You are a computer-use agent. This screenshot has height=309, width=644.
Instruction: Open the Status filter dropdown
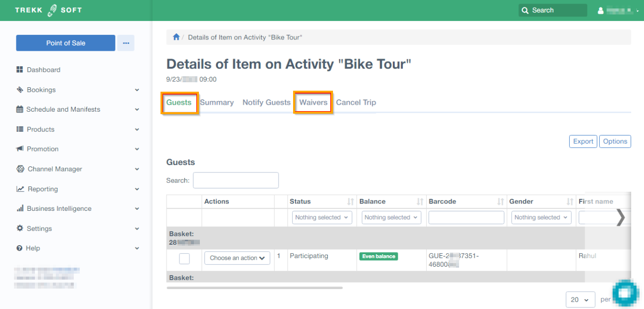(x=322, y=218)
